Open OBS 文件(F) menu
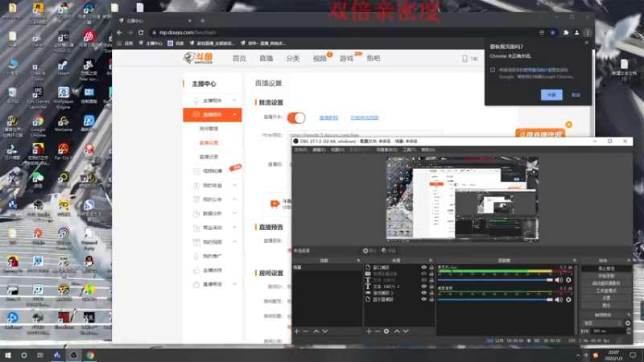Image resolution: width=644 pixels, height=362 pixels. (x=300, y=150)
